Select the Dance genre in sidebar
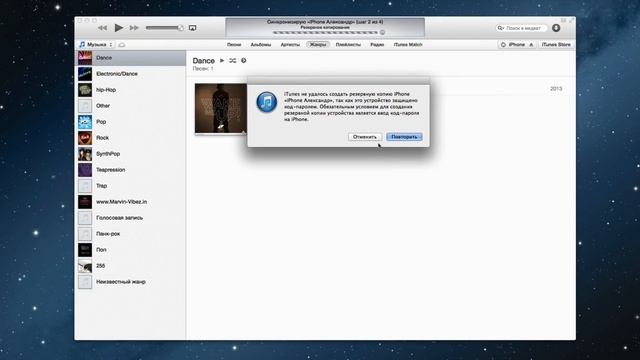Image resolution: width=640 pixels, height=360 pixels. [x=131, y=58]
